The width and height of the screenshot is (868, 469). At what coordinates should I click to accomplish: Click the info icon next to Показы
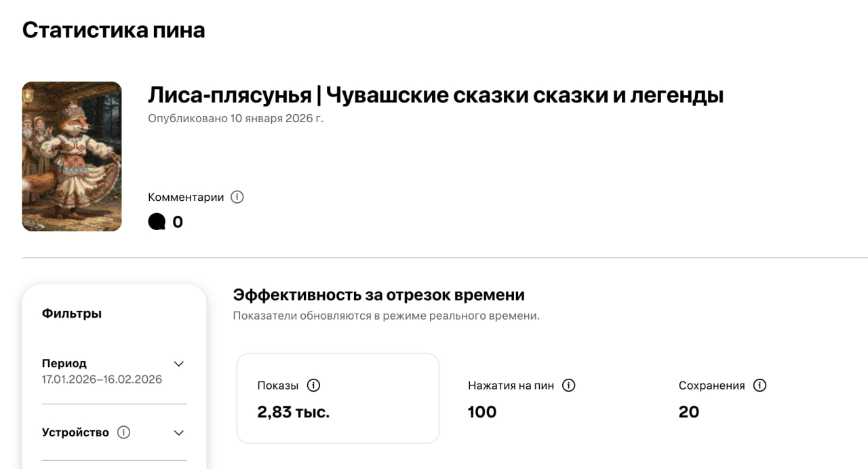313,385
